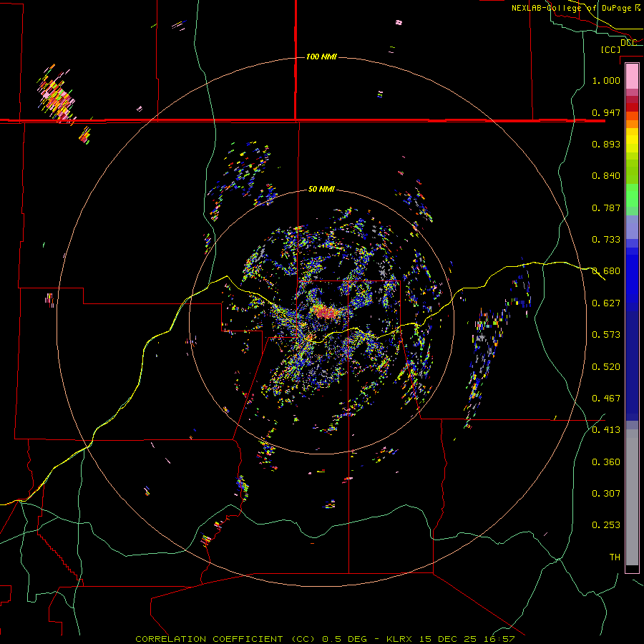Click the 0.307 legend value
This screenshot has width=644, height=644.
pyautogui.click(x=606, y=494)
